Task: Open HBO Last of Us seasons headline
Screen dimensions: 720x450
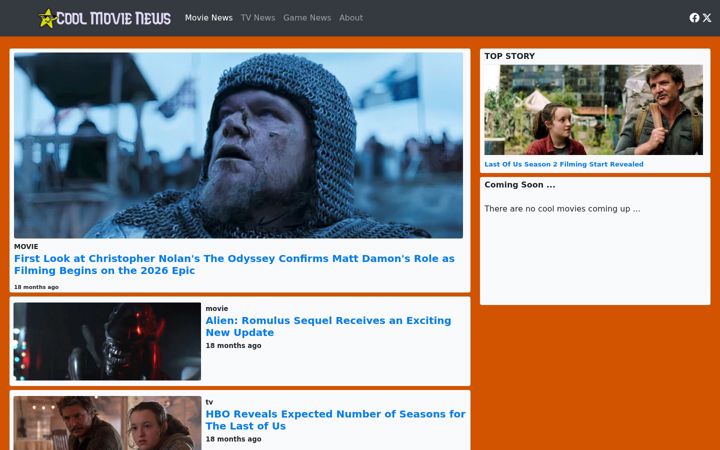Action: coord(336,420)
